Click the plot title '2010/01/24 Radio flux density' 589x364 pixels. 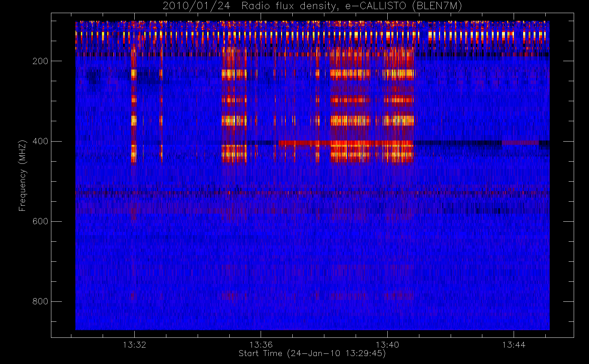pos(312,6)
